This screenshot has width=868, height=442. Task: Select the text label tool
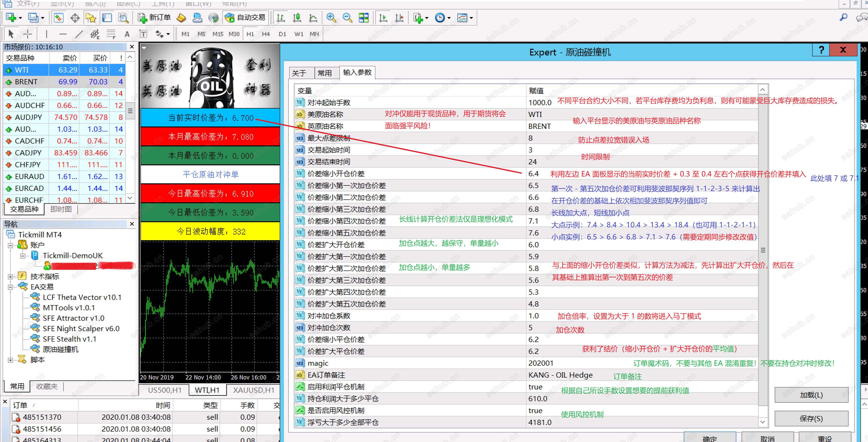[143, 34]
